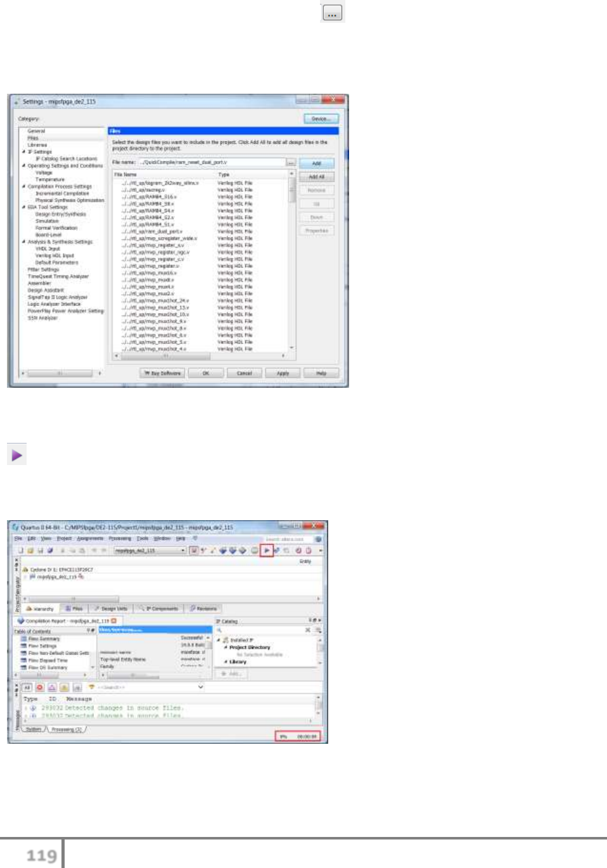Click the Device... button
Screen dimensions: 607x868
coord(321,118)
